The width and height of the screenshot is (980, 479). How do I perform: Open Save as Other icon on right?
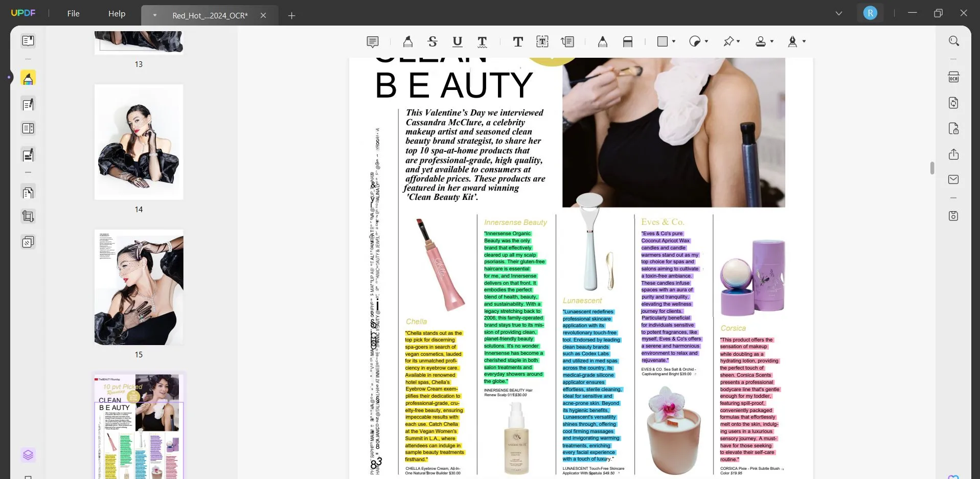(x=954, y=216)
